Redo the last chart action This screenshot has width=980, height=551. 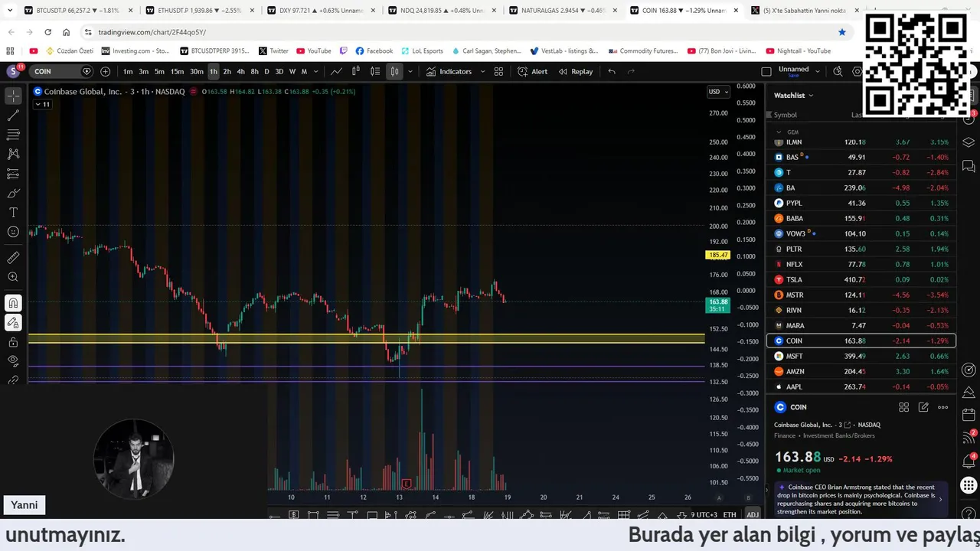pyautogui.click(x=631, y=71)
